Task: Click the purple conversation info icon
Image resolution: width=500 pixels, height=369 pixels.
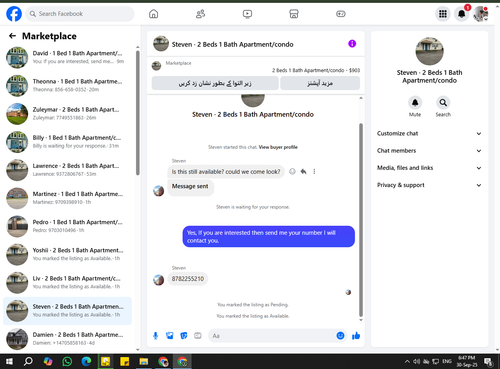Action: coord(352,44)
